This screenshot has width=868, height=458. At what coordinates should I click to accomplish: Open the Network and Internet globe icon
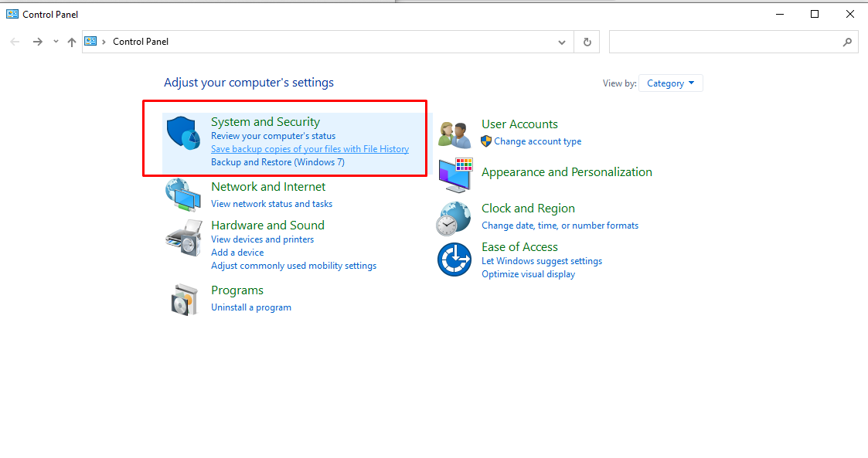coord(183,195)
